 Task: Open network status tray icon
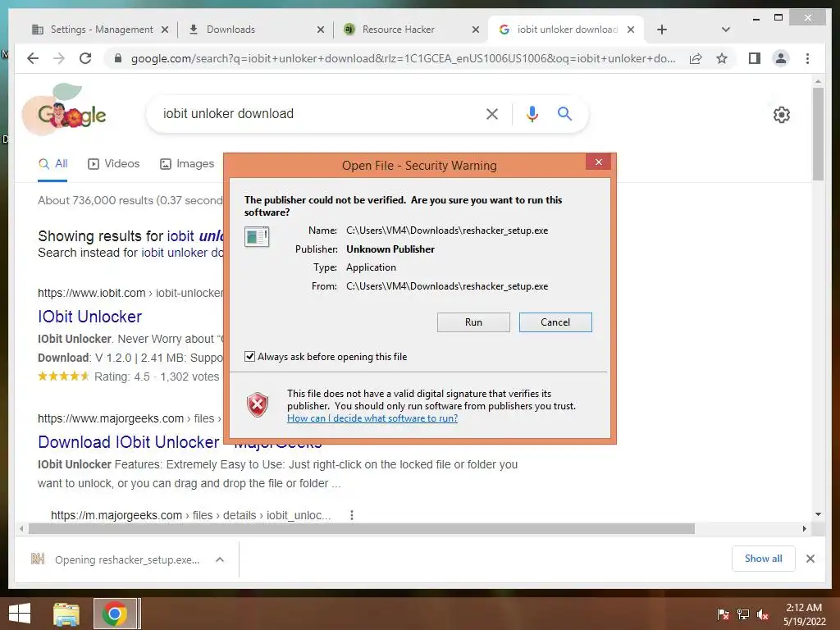coord(743,614)
